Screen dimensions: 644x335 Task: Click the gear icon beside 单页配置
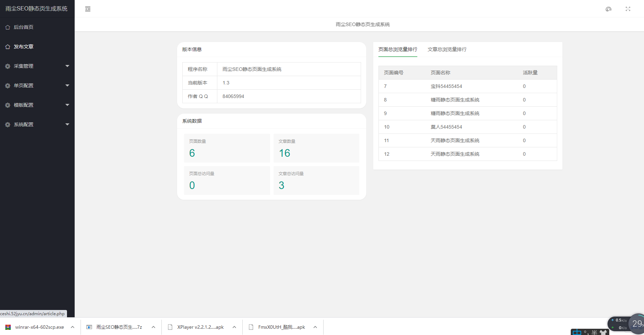tap(8, 85)
